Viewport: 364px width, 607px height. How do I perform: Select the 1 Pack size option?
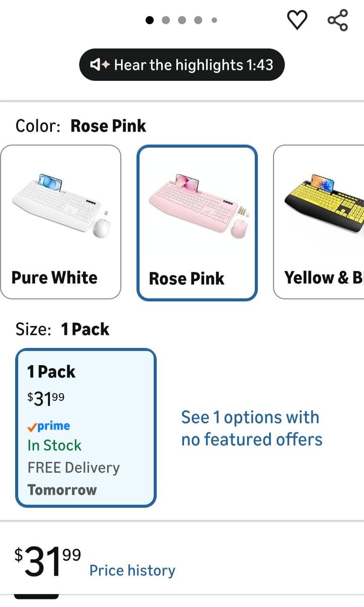[x=86, y=428]
